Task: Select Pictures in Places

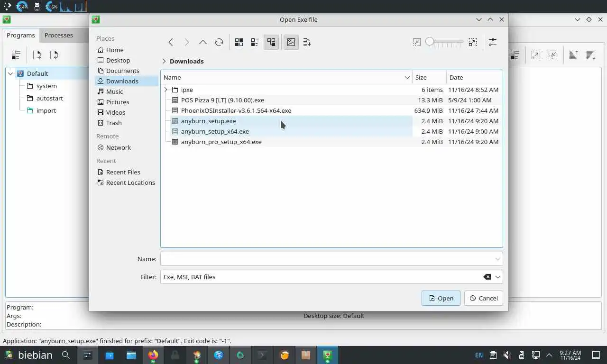Action: click(x=127, y=102)
